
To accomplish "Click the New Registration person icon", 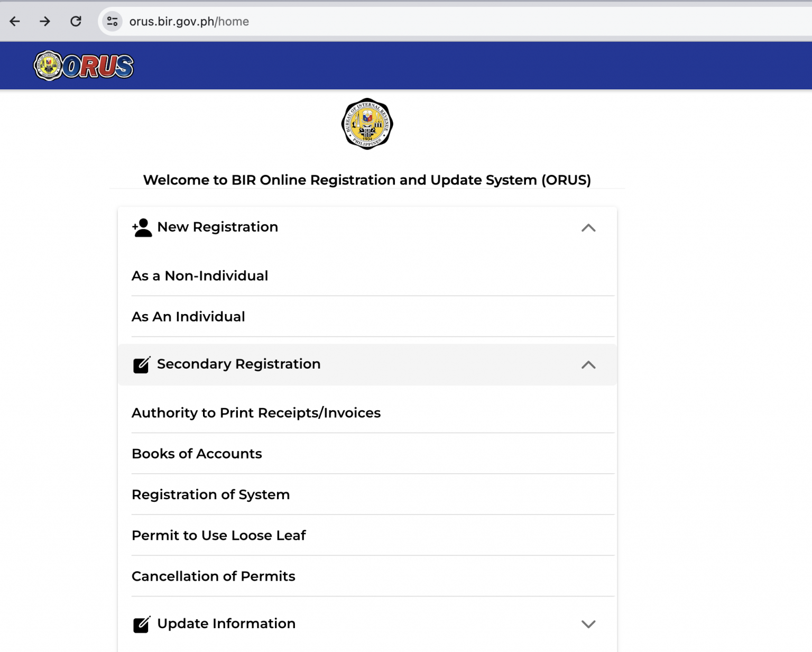I will click(x=141, y=227).
